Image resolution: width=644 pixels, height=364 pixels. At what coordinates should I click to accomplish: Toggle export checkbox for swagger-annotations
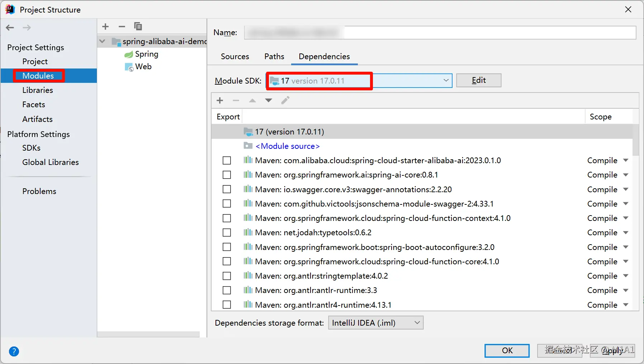[x=227, y=189]
